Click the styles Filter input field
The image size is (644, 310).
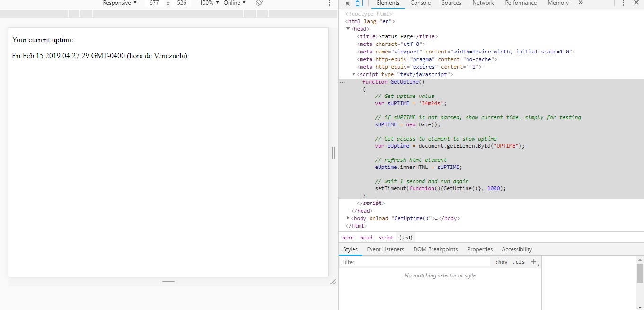point(414,262)
